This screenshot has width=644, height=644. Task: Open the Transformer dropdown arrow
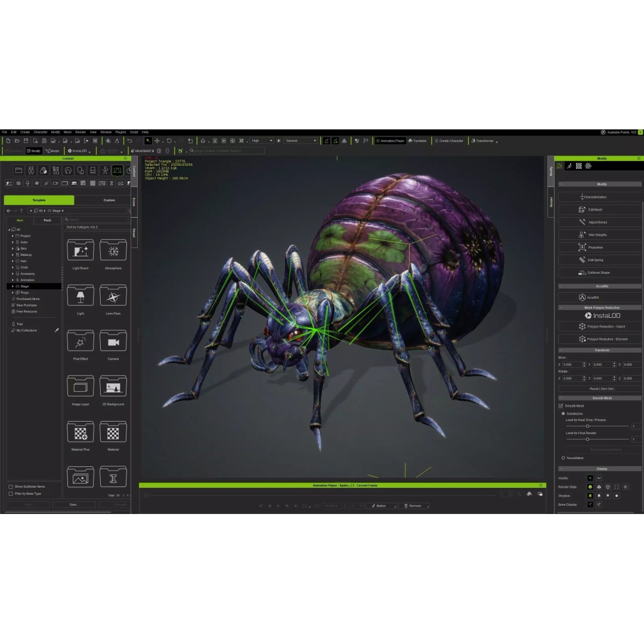(497, 142)
